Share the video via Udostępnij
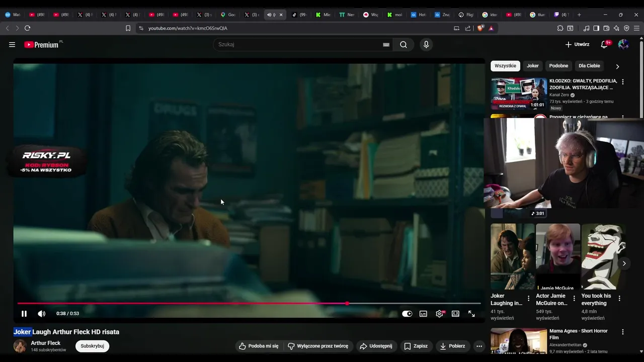Viewport: 644px width, 362px height. pos(376,346)
